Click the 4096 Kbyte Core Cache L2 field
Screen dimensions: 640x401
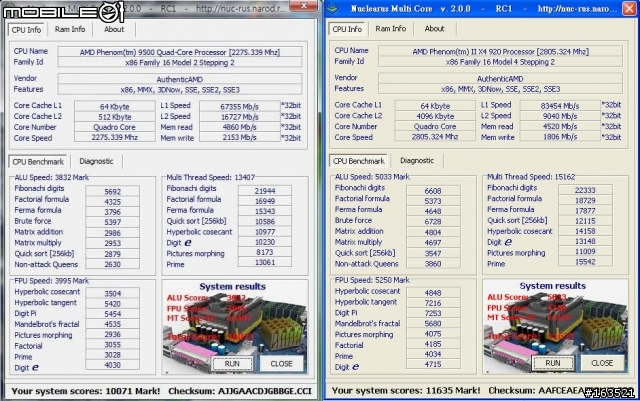click(435, 116)
